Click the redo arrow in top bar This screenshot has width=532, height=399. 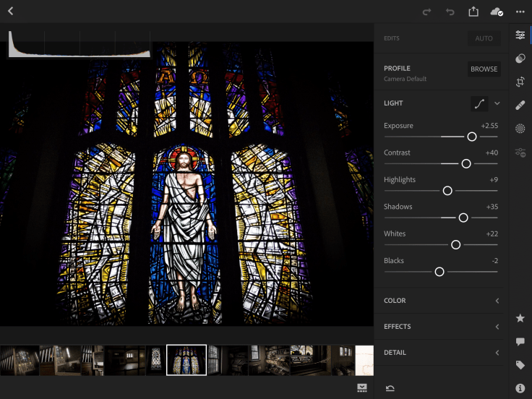point(426,12)
